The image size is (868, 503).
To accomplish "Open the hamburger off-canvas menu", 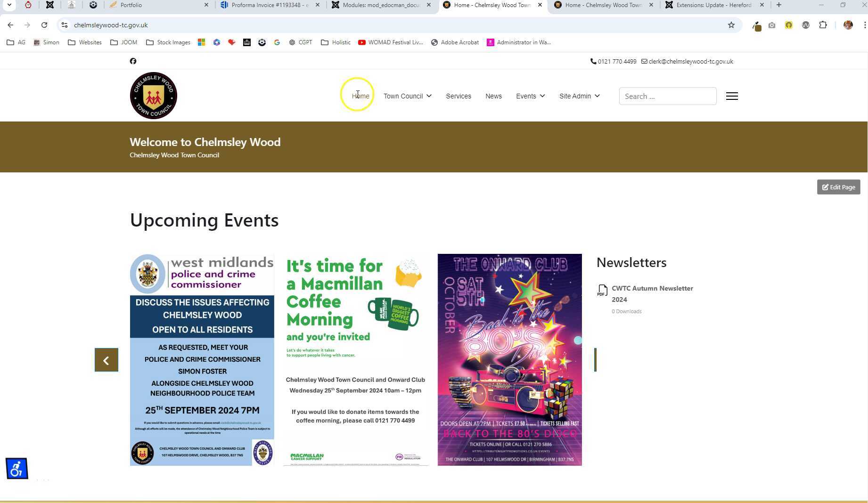I will click(732, 96).
